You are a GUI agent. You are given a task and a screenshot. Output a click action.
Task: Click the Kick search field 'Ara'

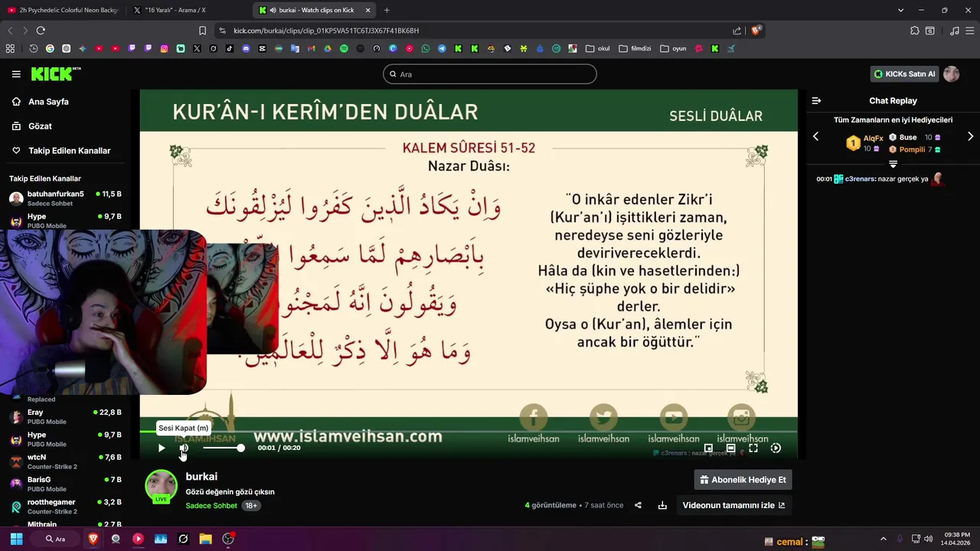tap(490, 74)
